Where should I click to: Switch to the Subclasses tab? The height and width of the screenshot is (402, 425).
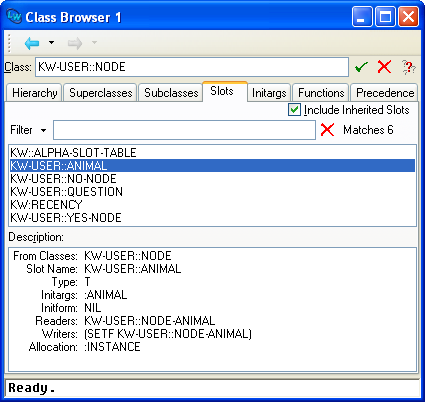(171, 93)
